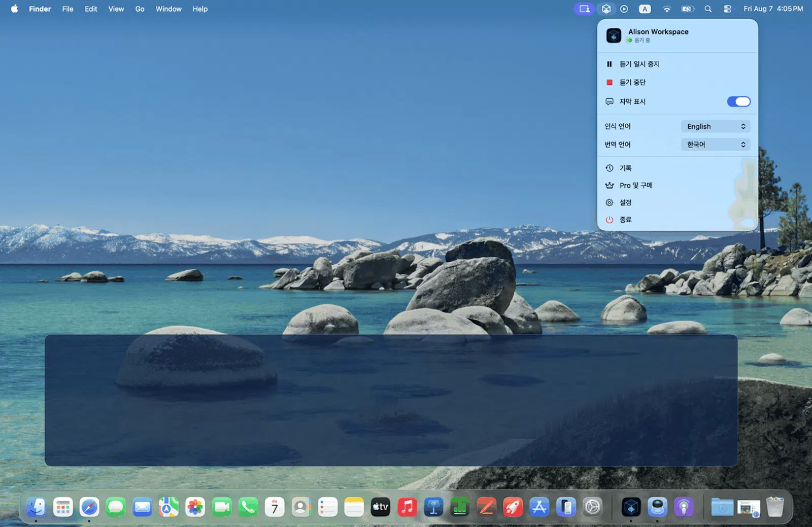
Task: Open Contacts from the Dock
Action: 301,507
